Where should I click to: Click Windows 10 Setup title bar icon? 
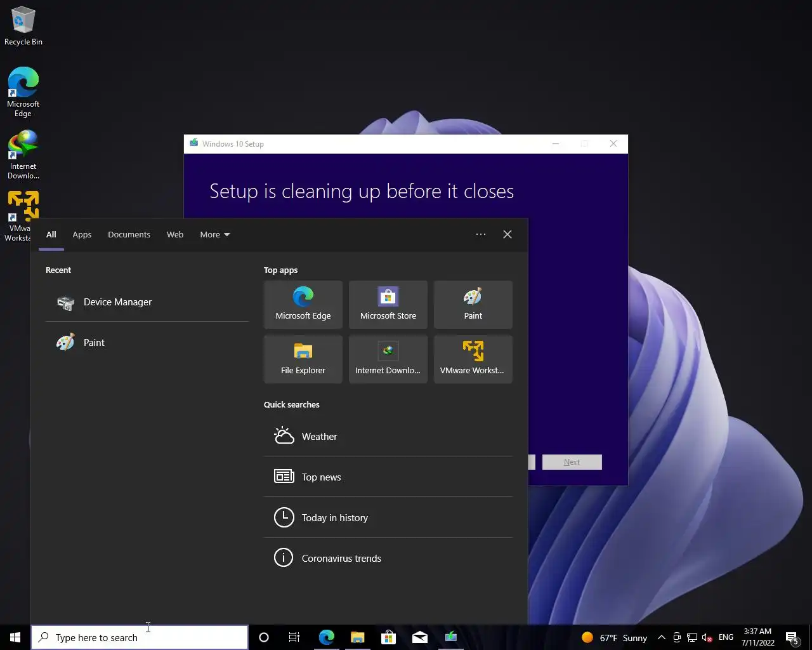click(x=193, y=143)
